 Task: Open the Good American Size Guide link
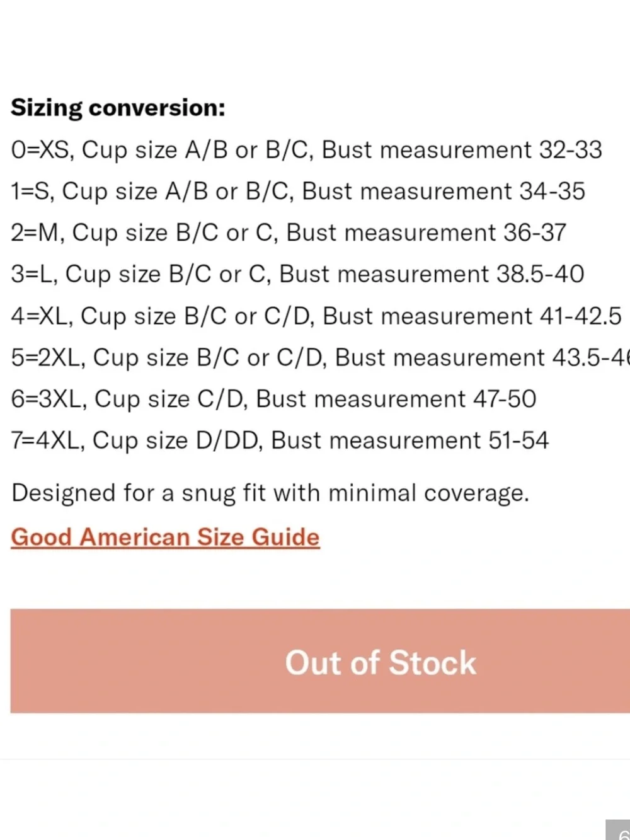click(x=165, y=538)
